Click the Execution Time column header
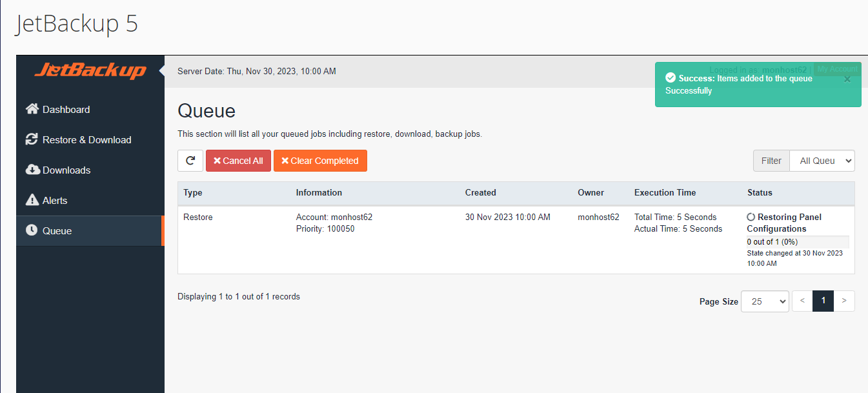Viewport: 868px width, 393px height. (665, 192)
